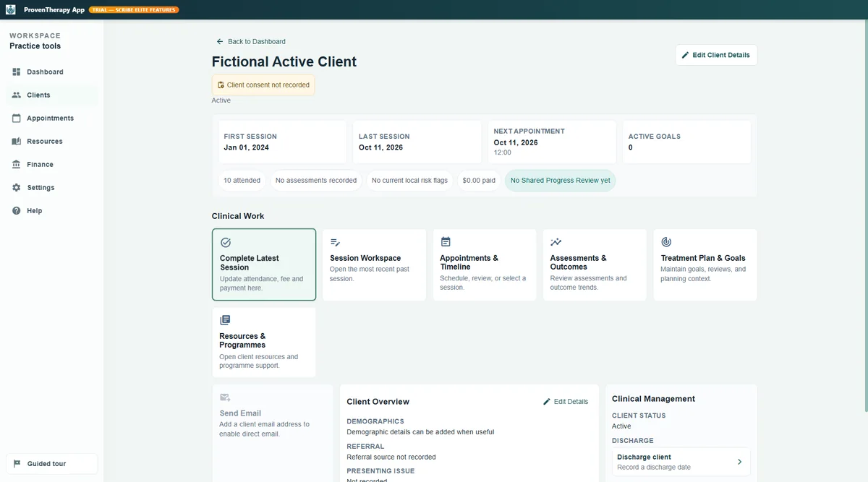This screenshot has width=868, height=482.
Task: Click Edit Details in Client Overview
Action: pyautogui.click(x=566, y=402)
